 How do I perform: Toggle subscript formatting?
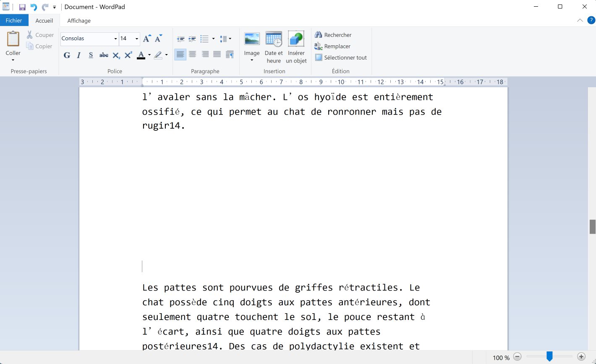116,55
